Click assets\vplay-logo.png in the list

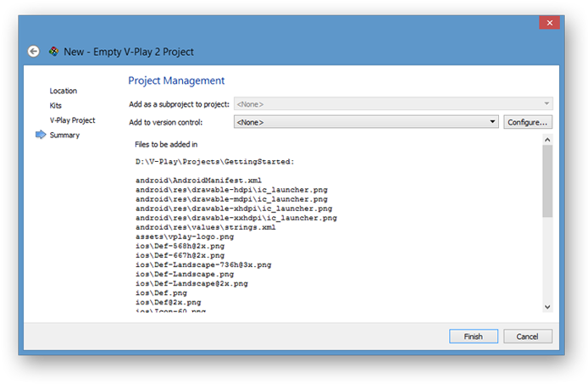pos(185,237)
